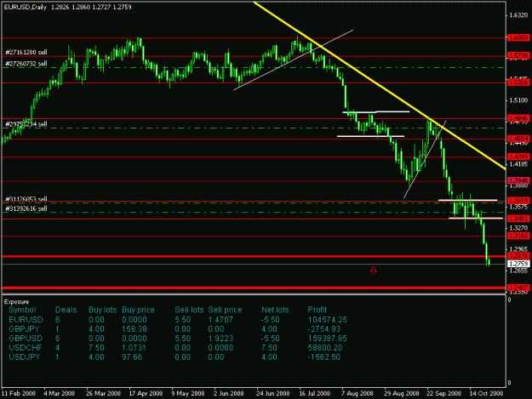Click the Sell price column header
Screen dimensions: 532x399
[225, 310]
